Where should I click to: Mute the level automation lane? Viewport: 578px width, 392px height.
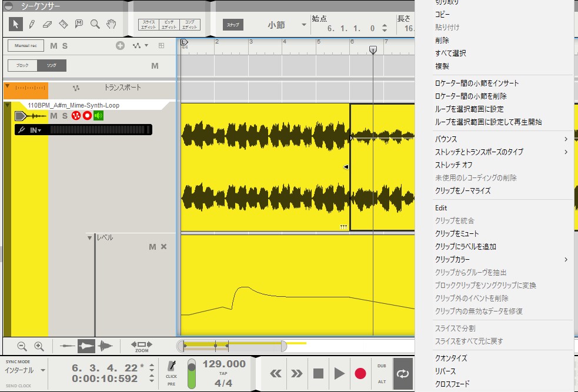(152, 247)
